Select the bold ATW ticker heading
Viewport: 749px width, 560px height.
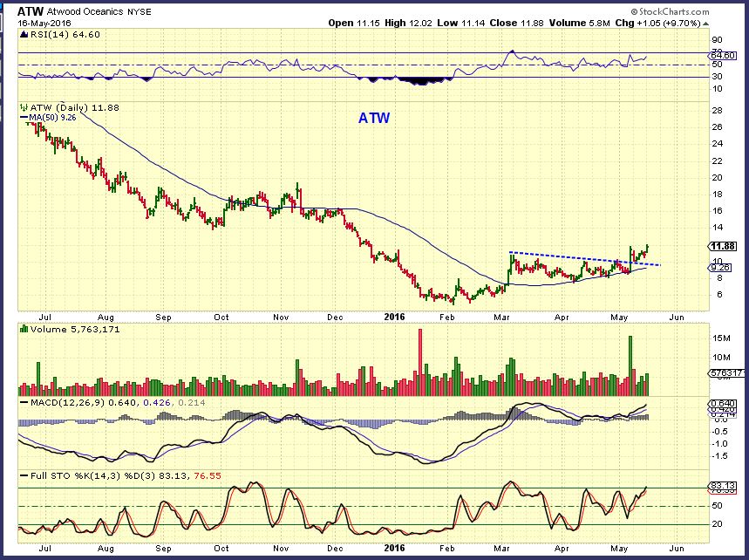click(x=31, y=11)
